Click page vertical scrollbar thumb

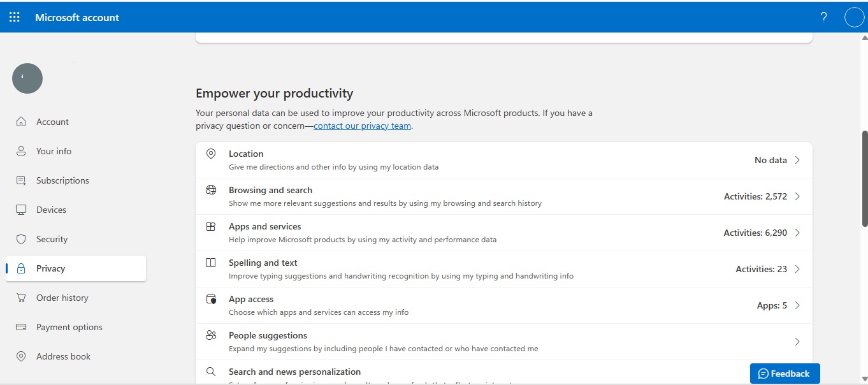(x=864, y=178)
